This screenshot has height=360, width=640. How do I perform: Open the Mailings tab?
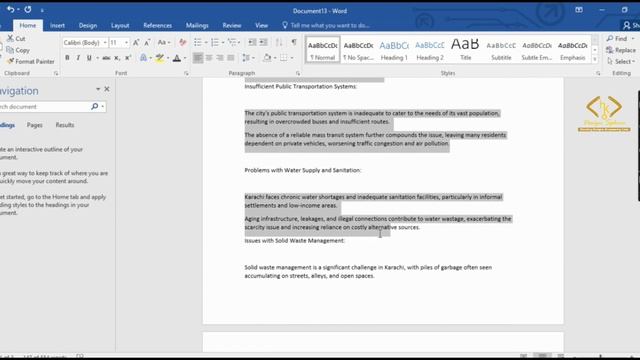pyautogui.click(x=197, y=25)
